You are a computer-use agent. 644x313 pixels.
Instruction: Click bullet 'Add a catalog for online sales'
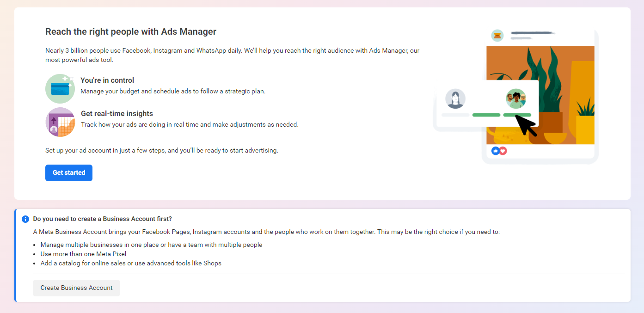131,264
